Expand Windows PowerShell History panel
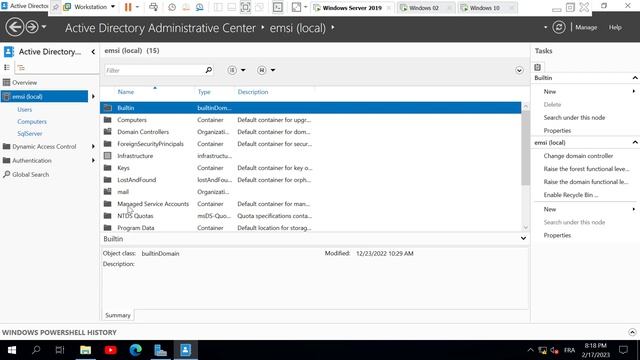This screenshot has height=360, width=640. [x=632, y=332]
